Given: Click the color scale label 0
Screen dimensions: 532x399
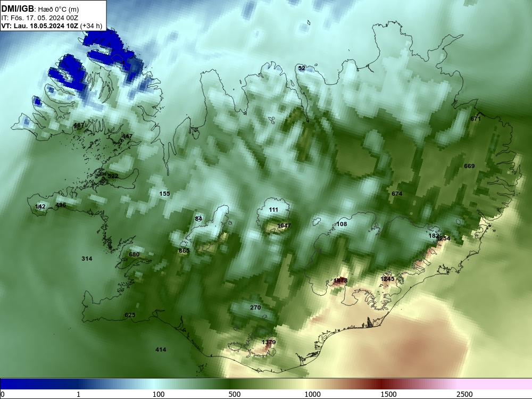Looking at the screenshot, I should 3,394.
